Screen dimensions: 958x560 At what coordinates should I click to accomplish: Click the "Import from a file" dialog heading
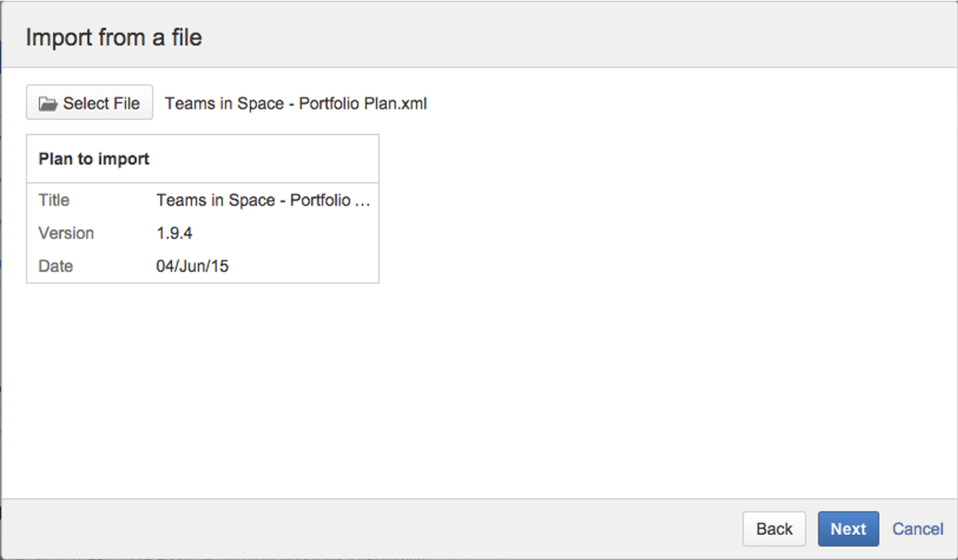(x=113, y=37)
